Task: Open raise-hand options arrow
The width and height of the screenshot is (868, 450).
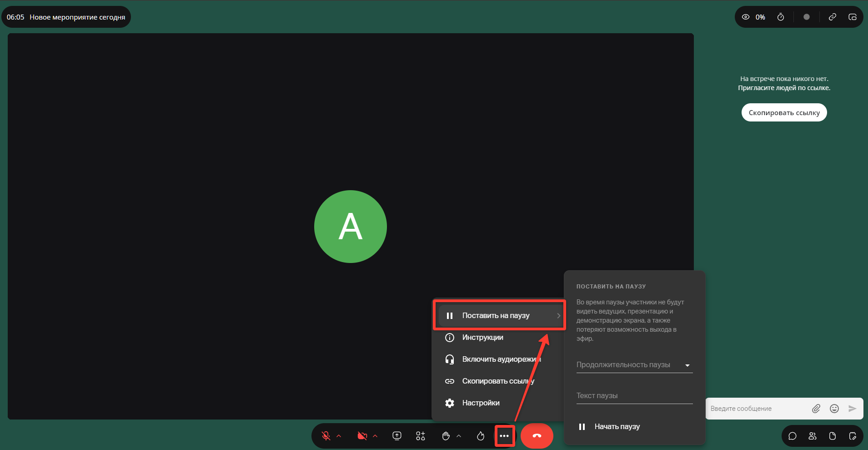Action: 459,436
